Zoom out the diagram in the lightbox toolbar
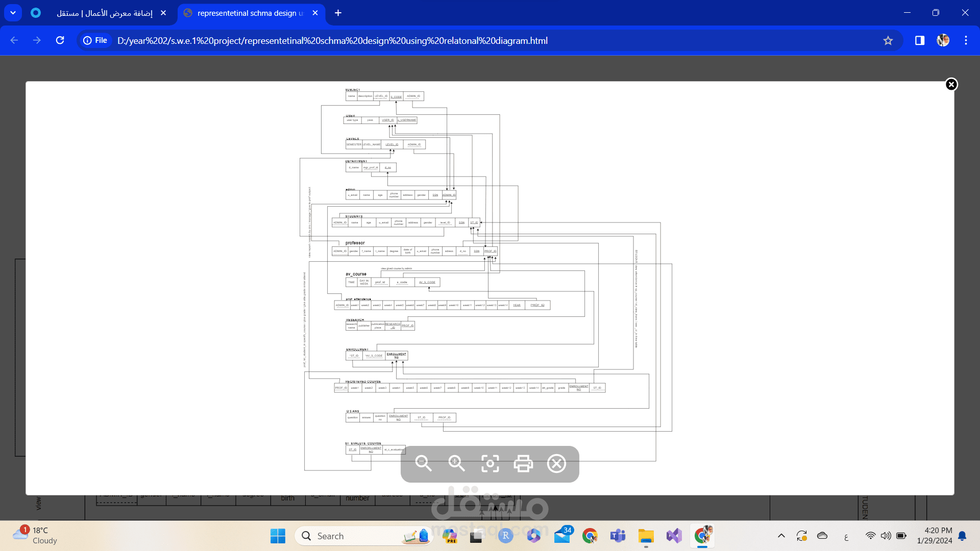The height and width of the screenshot is (551, 980). (x=423, y=464)
